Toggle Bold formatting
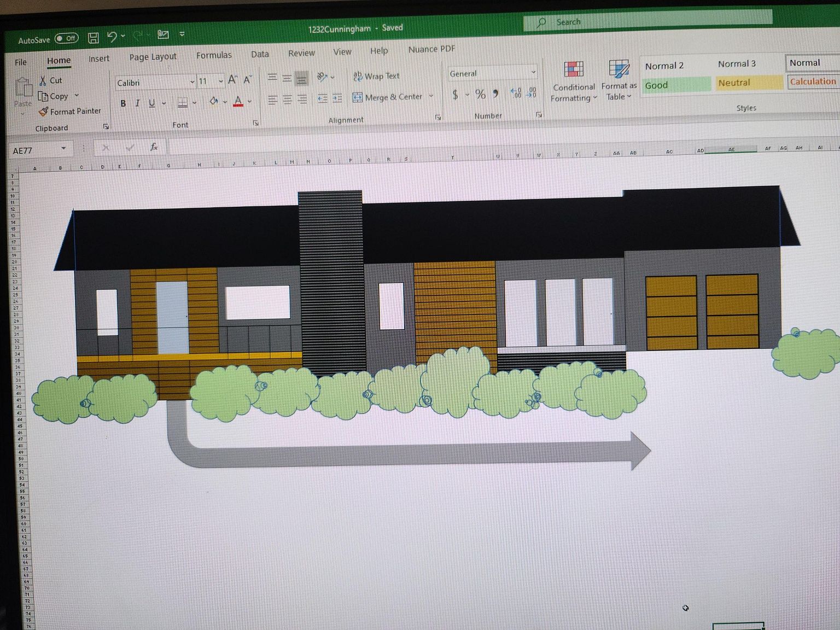The height and width of the screenshot is (630, 840). tap(123, 103)
